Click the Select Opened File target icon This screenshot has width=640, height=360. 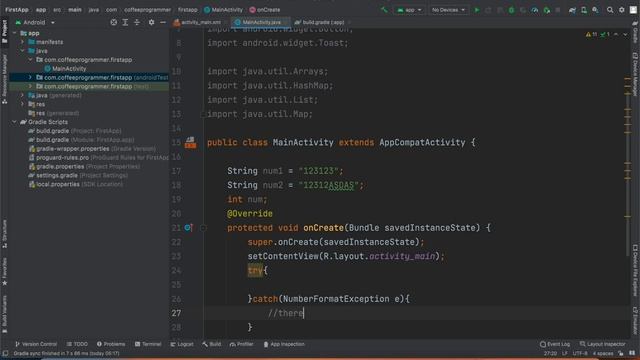[113, 22]
